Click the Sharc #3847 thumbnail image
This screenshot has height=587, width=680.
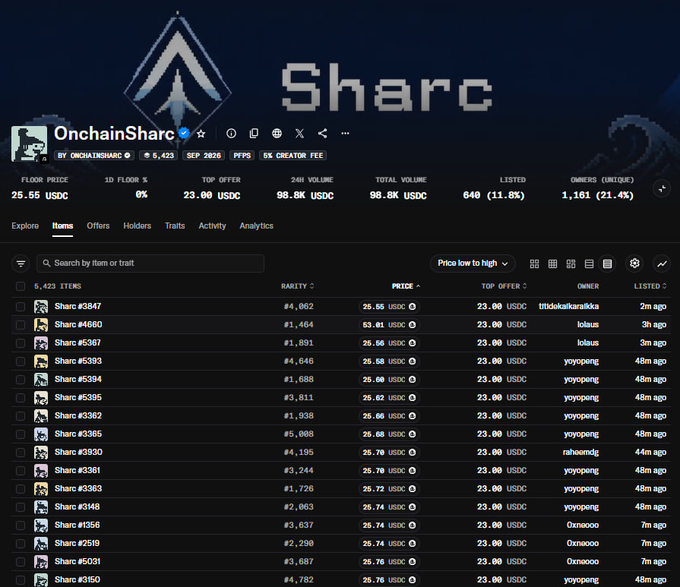click(x=41, y=307)
